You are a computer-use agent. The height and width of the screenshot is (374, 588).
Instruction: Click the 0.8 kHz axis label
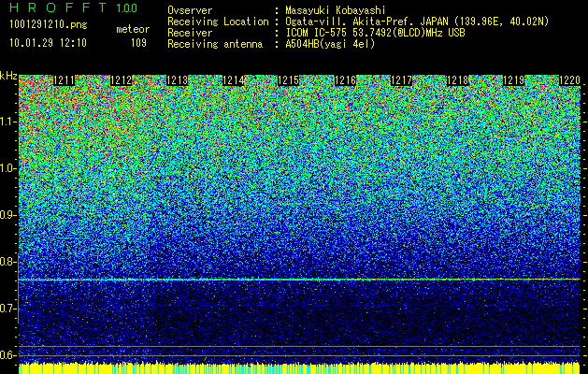click(8, 262)
